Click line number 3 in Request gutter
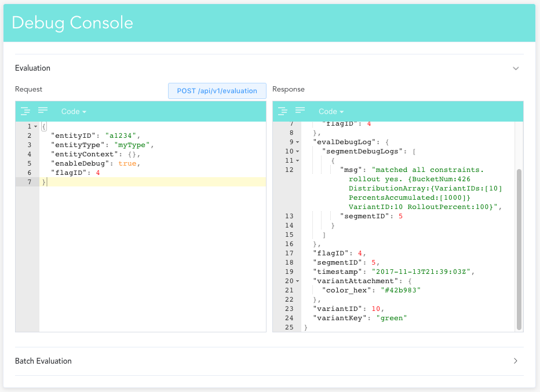This screenshot has width=540, height=392. click(x=30, y=145)
